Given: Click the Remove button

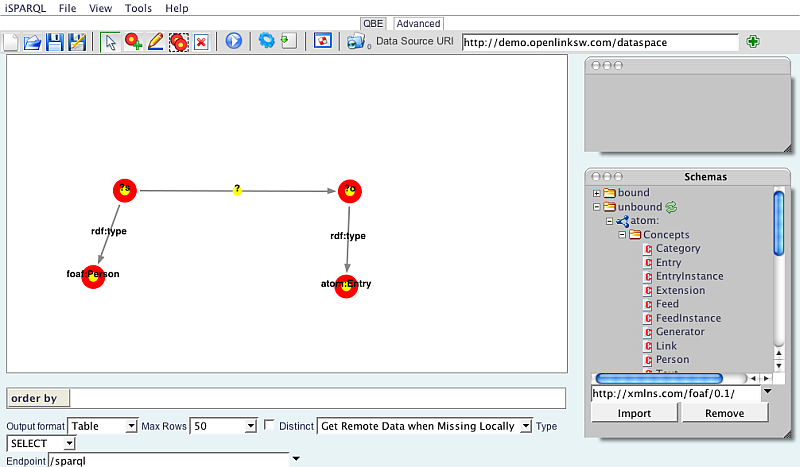Looking at the screenshot, I should 724,413.
